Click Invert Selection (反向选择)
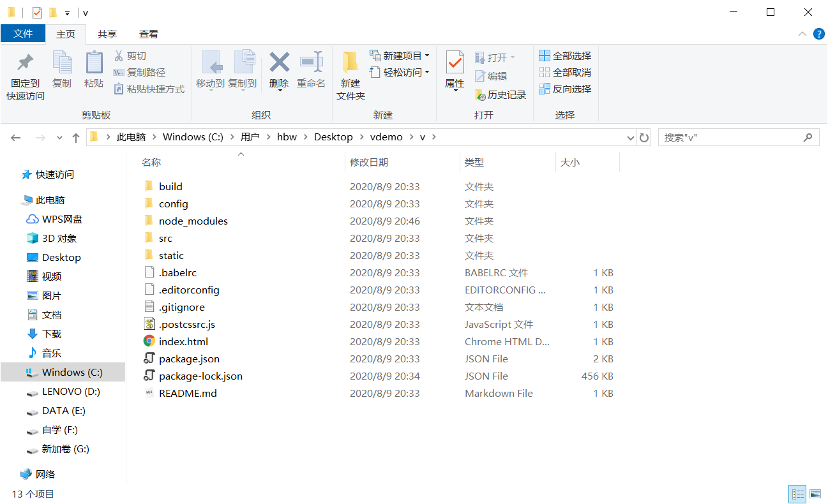828x504 pixels. click(565, 89)
